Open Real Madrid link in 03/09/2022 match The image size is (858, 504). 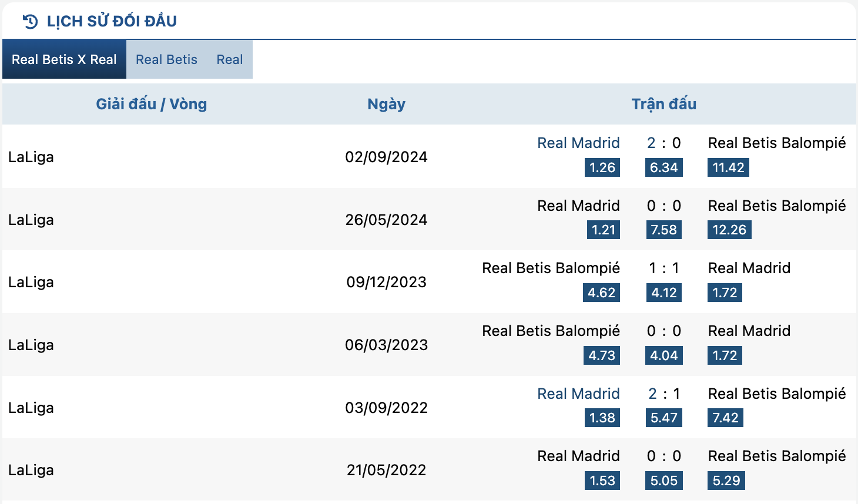click(578, 394)
